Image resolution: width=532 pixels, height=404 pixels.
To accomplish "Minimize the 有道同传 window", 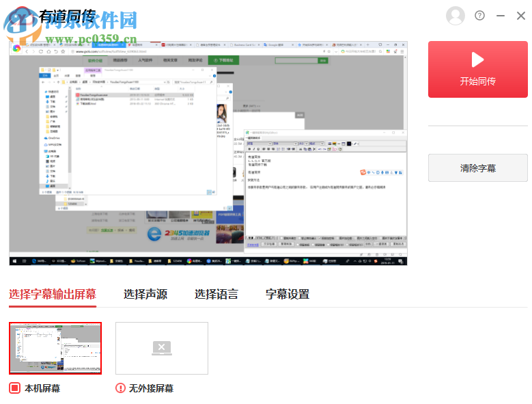I will (x=500, y=16).
